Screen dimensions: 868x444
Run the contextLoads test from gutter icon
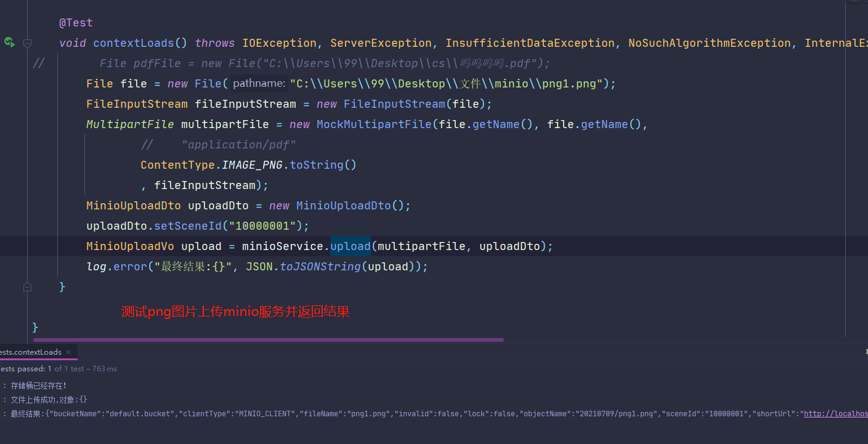[x=9, y=42]
